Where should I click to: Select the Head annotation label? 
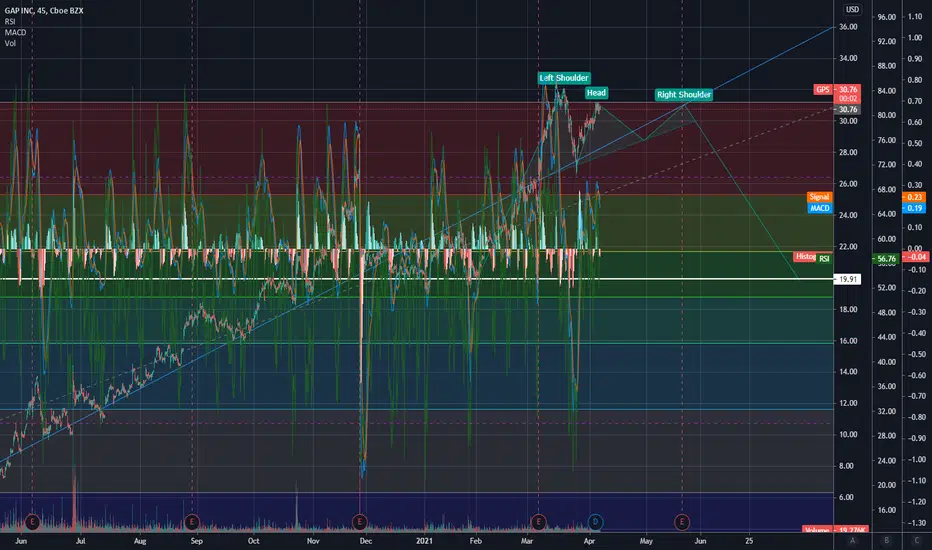pyautogui.click(x=596, y=93)
